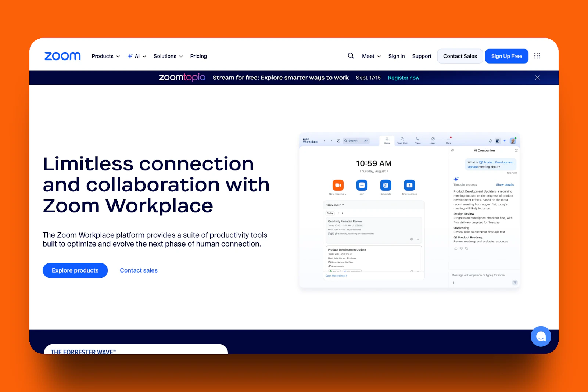The height and width of the screenshot is (392, 588).
Task: Click the dark calendar icon beside the bell
Action: pyautogui.click(x=498, y=141)
